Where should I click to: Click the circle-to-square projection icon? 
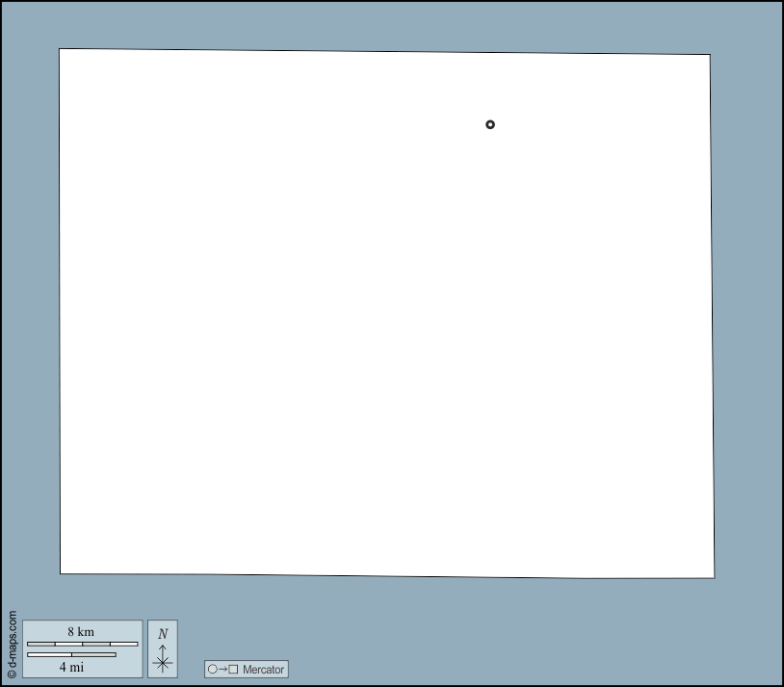click(222, 669)
